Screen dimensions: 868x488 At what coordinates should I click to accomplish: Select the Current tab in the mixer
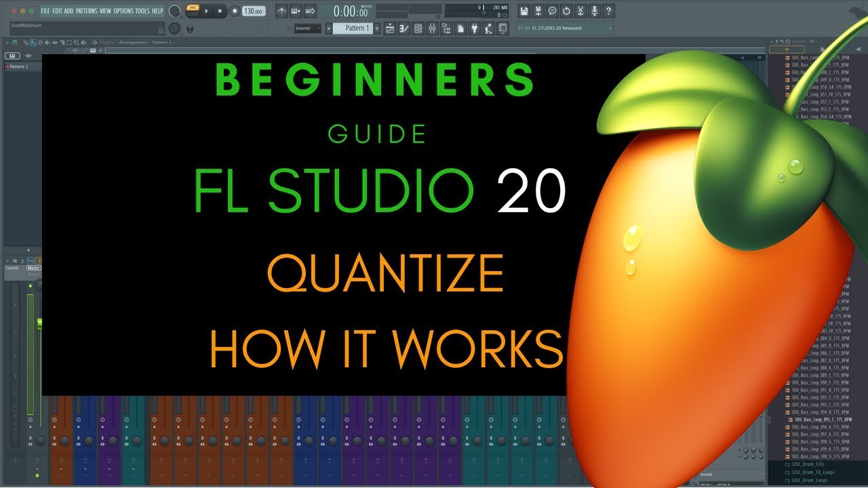(x=12, y=268)
